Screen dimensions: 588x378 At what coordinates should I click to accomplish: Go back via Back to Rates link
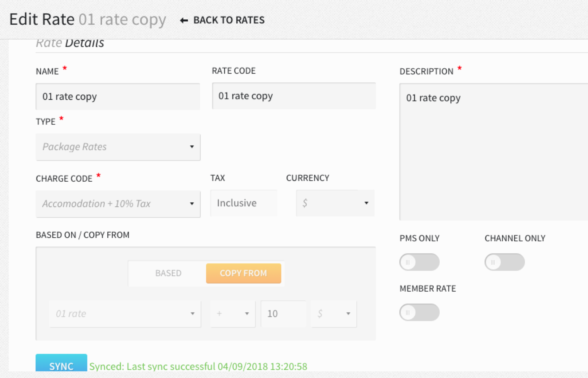pyautogui.click(x=222, y=20)
